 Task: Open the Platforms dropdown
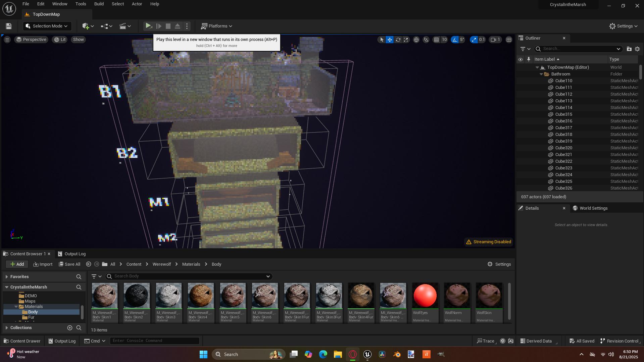pyautogui.click(x=216, y=26)
